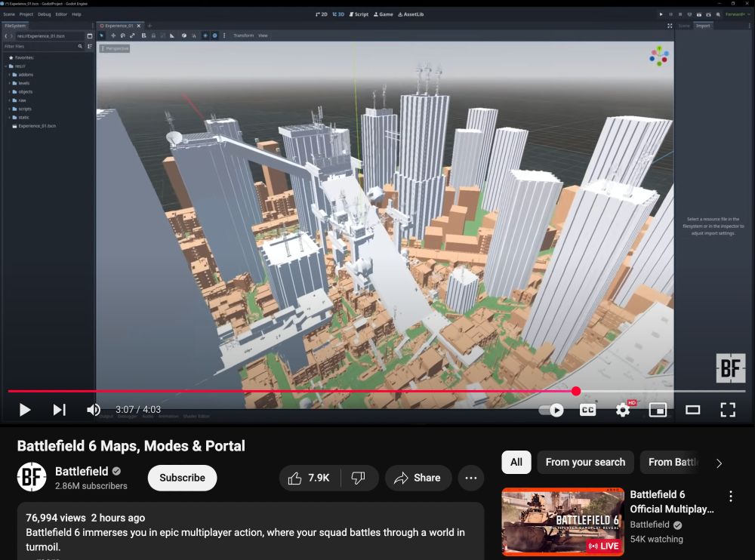
Task: Click the red progress bar scrubber
Action: 576,391
